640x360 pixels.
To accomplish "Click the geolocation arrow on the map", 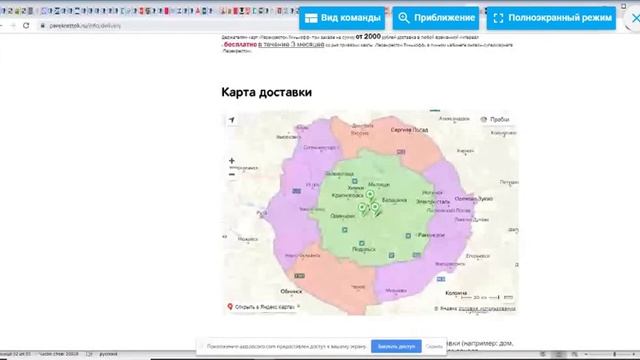I will pos(232,120).
